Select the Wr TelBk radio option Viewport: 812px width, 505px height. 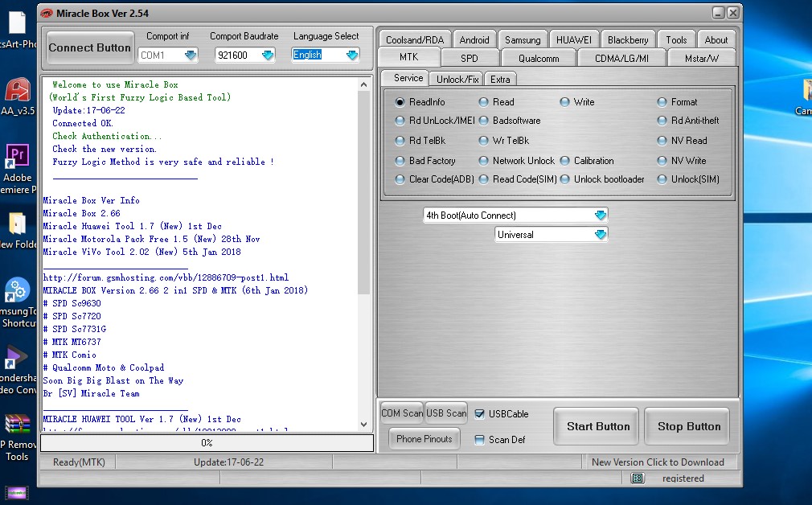pos(483,141)
